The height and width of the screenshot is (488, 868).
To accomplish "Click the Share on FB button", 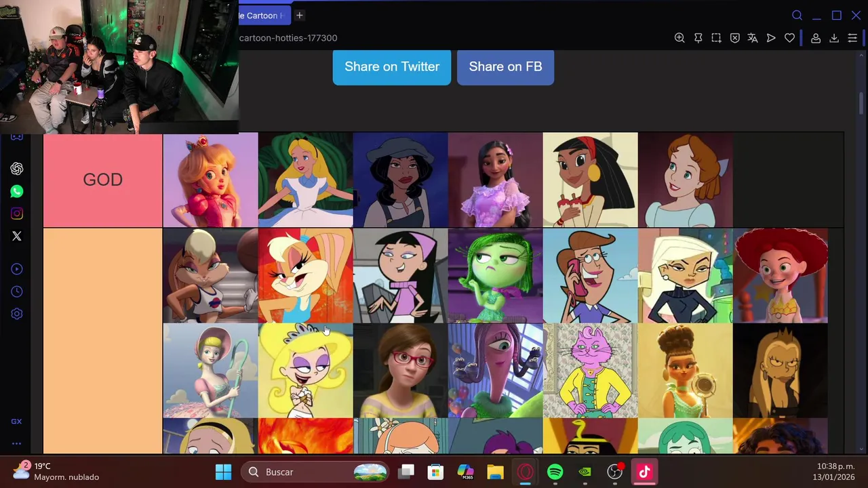I will point(505,66).
